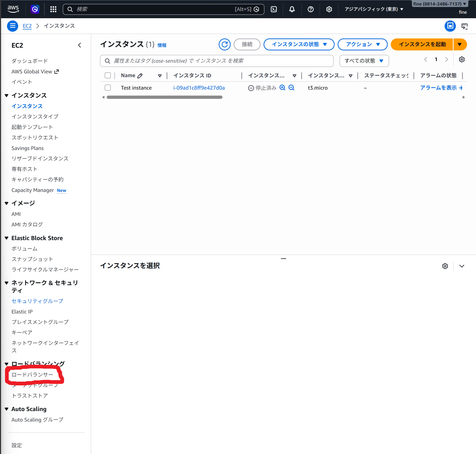Click zoom-out filter icon next to 停止済み
The height and width of the screenshot is (454, 476).
pyautogui.click(x=291, y=88)
